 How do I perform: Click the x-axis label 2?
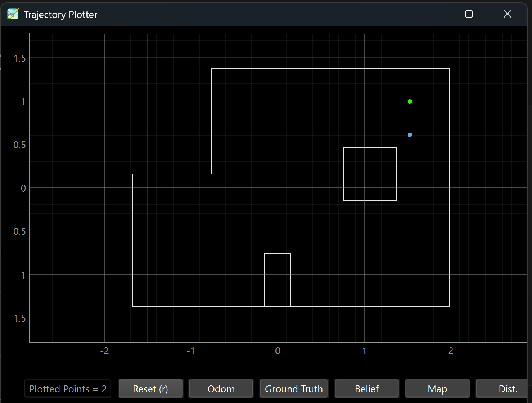451,351
